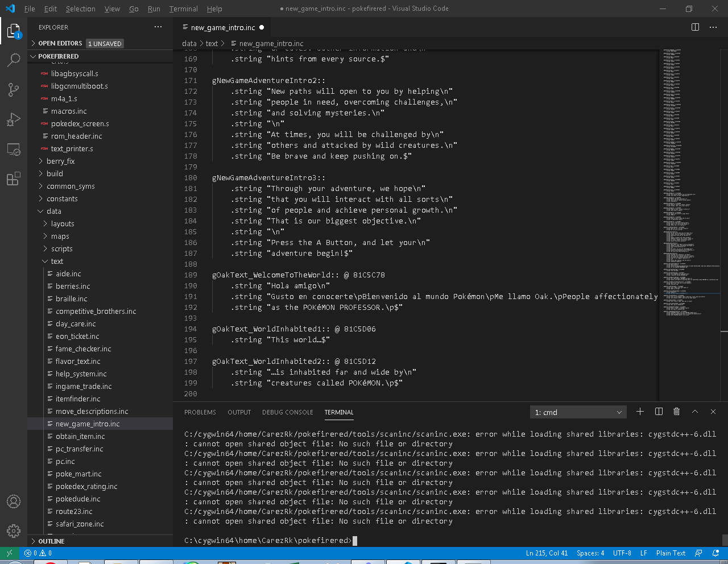
Task: Create a new terminal with plus icon
Action: pyautogui.click(x=640, y=412)
